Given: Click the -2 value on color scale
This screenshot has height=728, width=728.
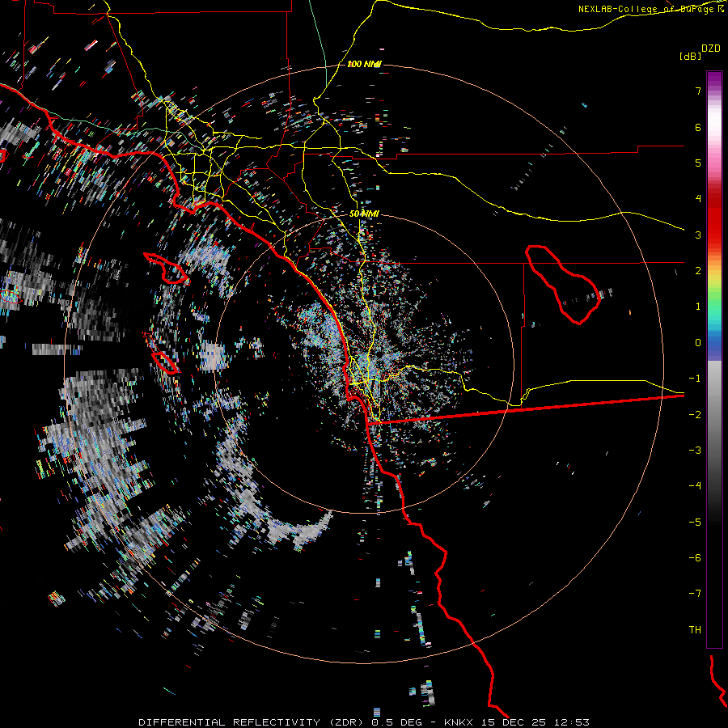Looking at the screenshot, I should (x=695, y=414).
